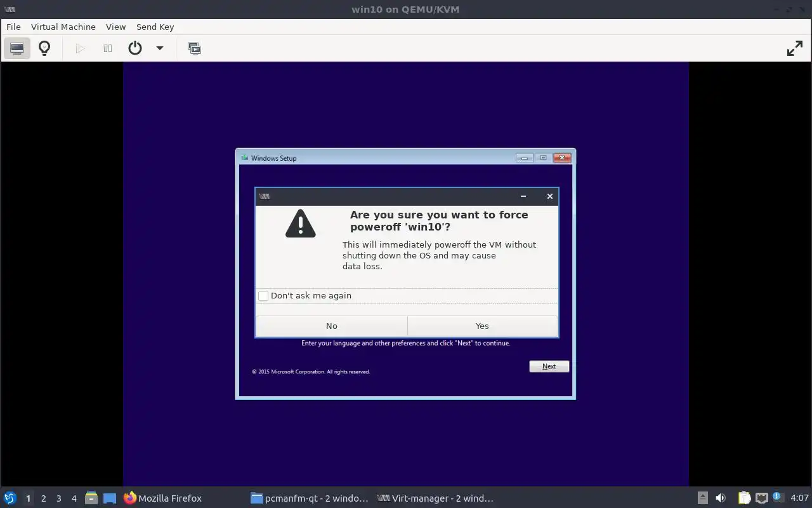The width and height of the screenshot is (812, 508).
Task: Click the update notifier tray icon
Action: click(777, 498)
